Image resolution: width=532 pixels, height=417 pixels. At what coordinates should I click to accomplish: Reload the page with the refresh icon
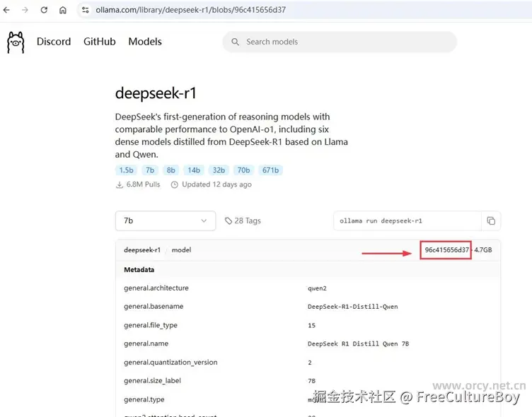(x=44, y=10)
